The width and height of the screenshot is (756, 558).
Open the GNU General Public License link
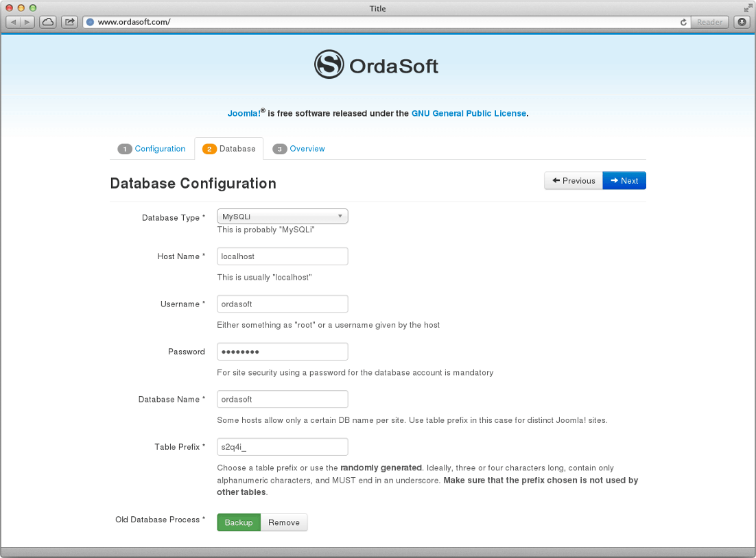[469, 113]
